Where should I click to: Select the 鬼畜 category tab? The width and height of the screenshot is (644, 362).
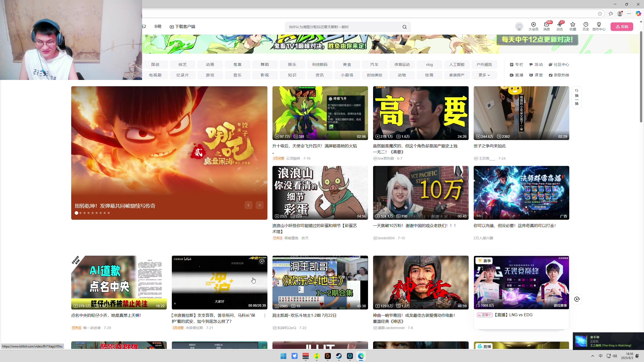(237, 65)
